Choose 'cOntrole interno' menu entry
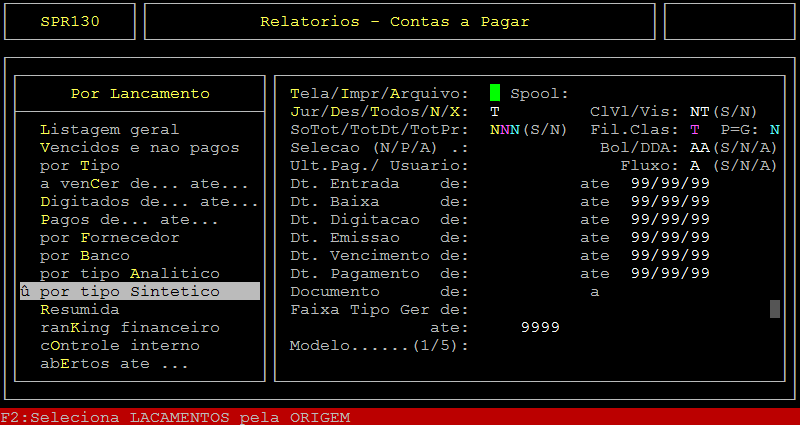The height and width of the screenshot is (425, 800). (x=119, y=345)
